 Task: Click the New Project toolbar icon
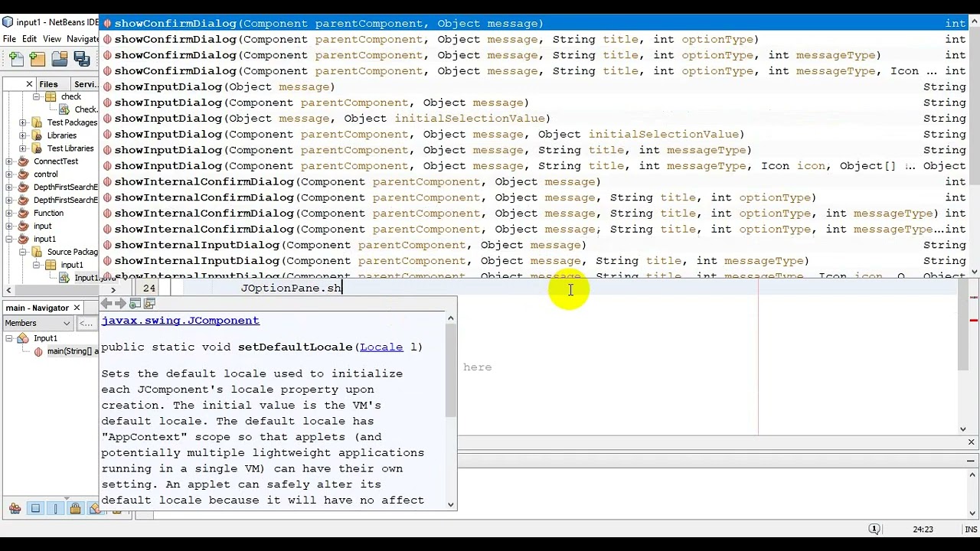pyautogui.click(x=38, y=58)
